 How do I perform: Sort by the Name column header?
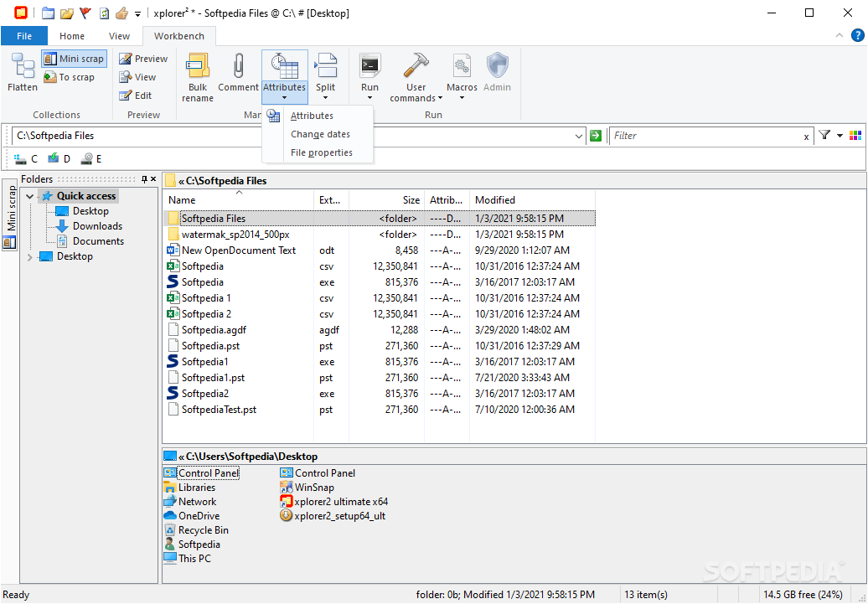239,200
